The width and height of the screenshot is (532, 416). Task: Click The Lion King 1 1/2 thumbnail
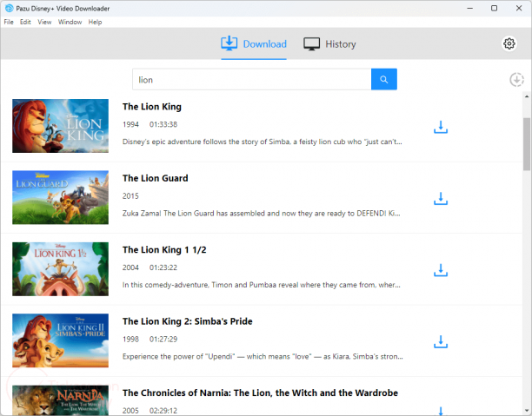(60, 269)
